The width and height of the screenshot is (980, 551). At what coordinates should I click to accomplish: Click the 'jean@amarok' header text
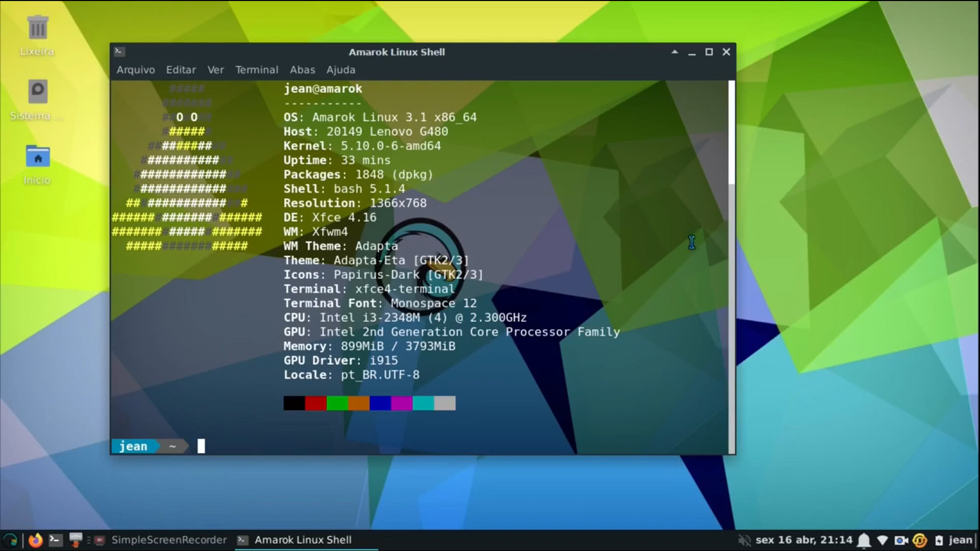(323, 89)
